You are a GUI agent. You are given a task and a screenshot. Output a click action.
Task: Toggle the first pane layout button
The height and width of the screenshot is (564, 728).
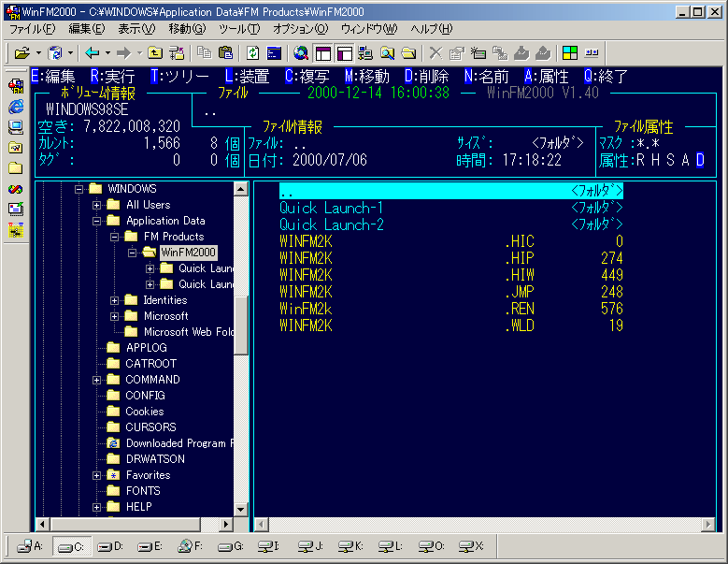click(323, 53)
